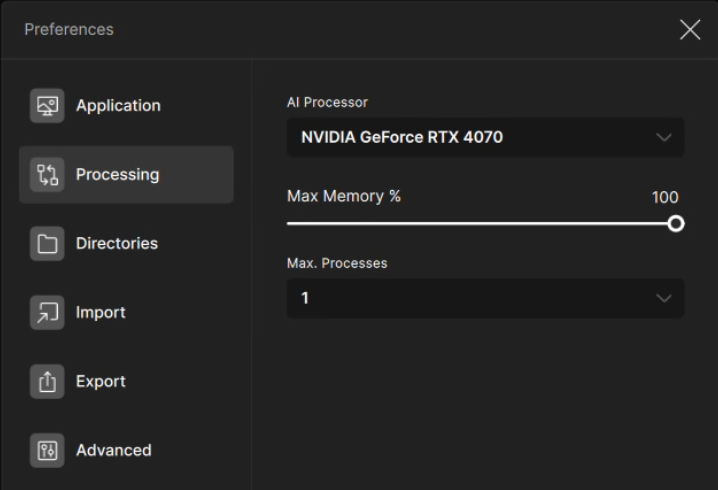The width and height of the screenshot is (718, 490).
Task: Open the NVIDIA GeForce RTX 4070 dropdown
Action: 470,137
